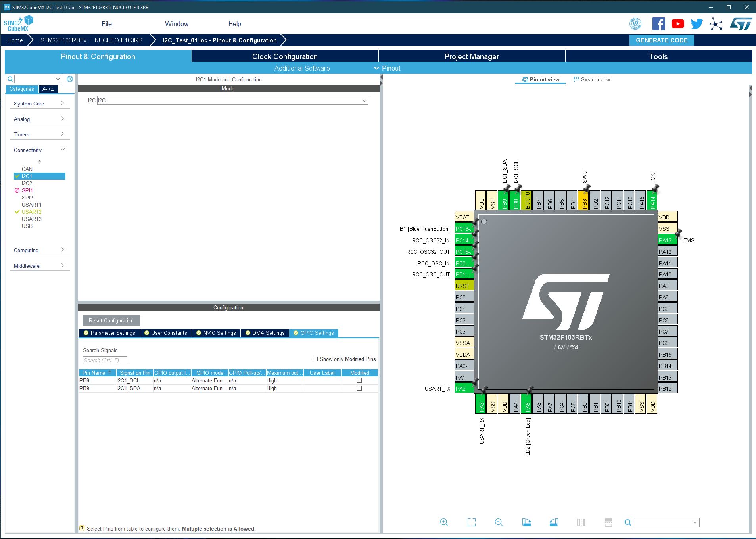Open Additional Software
Viewport: 756px width, 539px height.
coord(302,68)
